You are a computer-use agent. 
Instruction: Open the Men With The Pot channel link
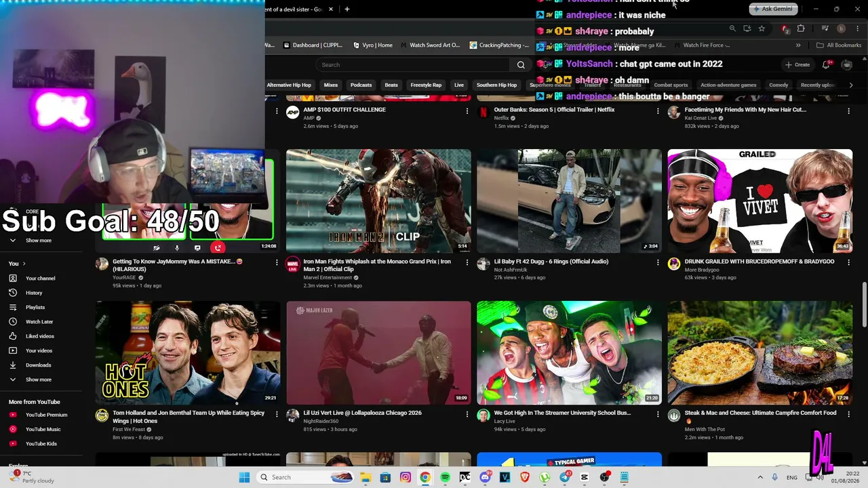click(705, 430)
